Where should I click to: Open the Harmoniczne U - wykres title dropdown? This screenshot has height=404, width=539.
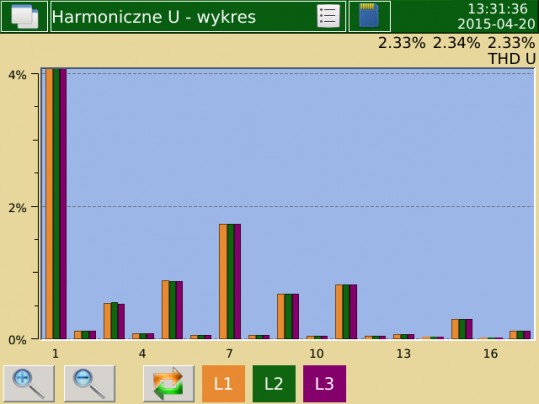198,17
